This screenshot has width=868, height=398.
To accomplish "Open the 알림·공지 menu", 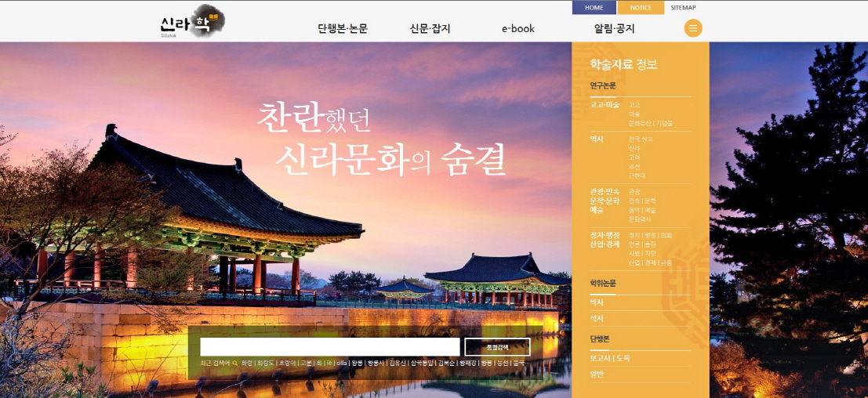I will [614, 29].
